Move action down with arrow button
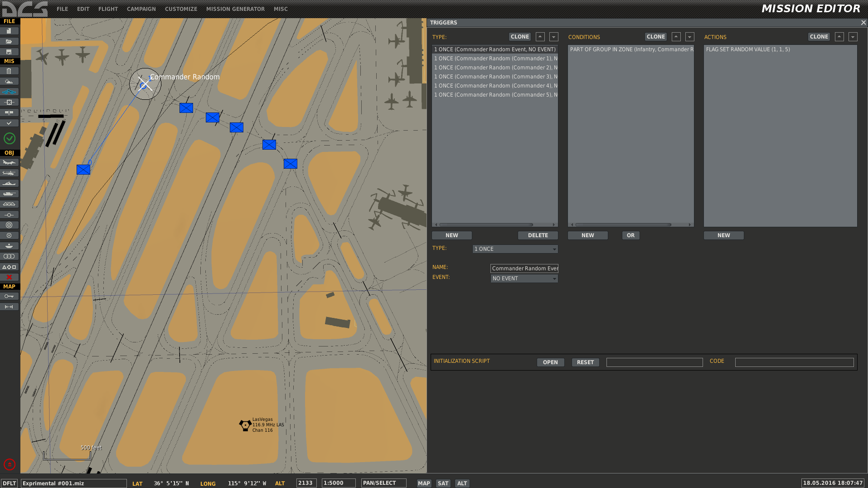This screenshot has height=488, width=868. [853, 37]
